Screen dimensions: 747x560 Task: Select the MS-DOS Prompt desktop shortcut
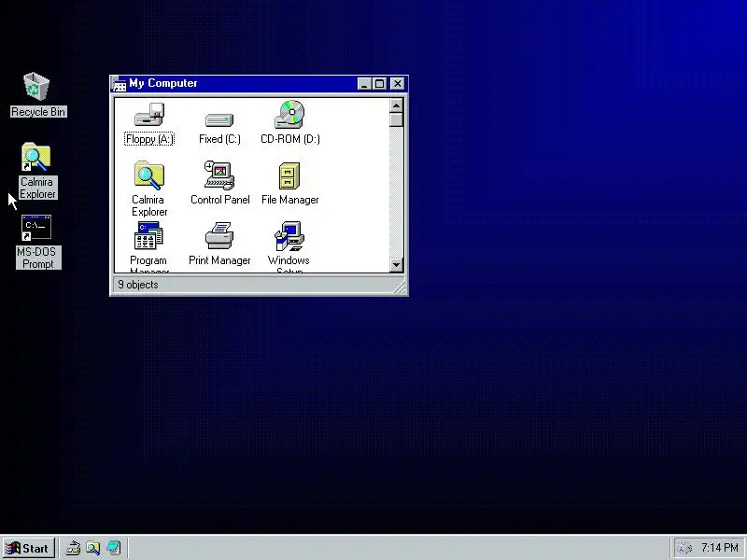(36, 228)
